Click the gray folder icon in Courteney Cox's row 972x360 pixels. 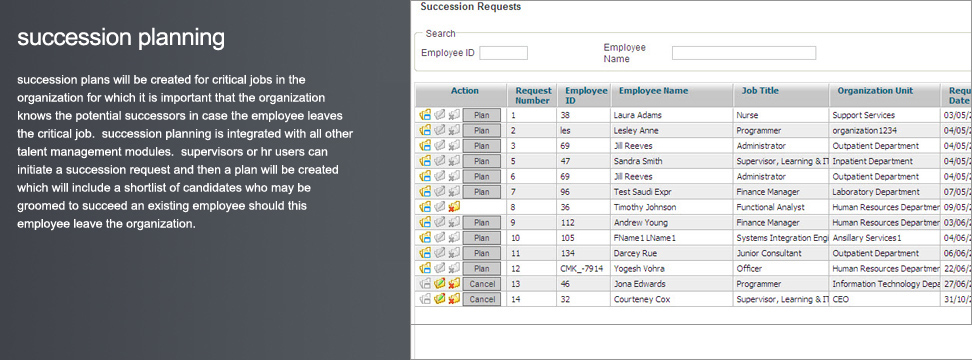click(425, 299)
